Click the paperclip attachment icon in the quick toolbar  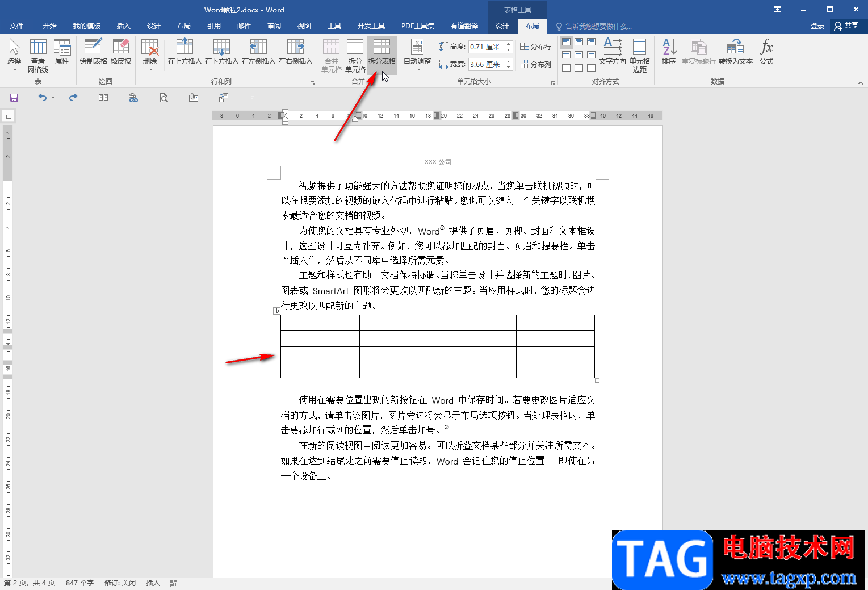click(194, 98)
